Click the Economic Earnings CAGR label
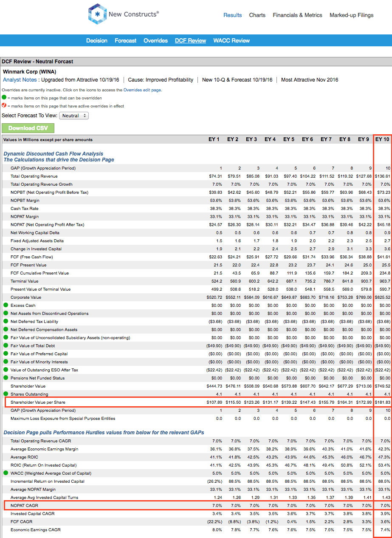Image resolution: width=392 pixels, height=538 pixels. 36,530
